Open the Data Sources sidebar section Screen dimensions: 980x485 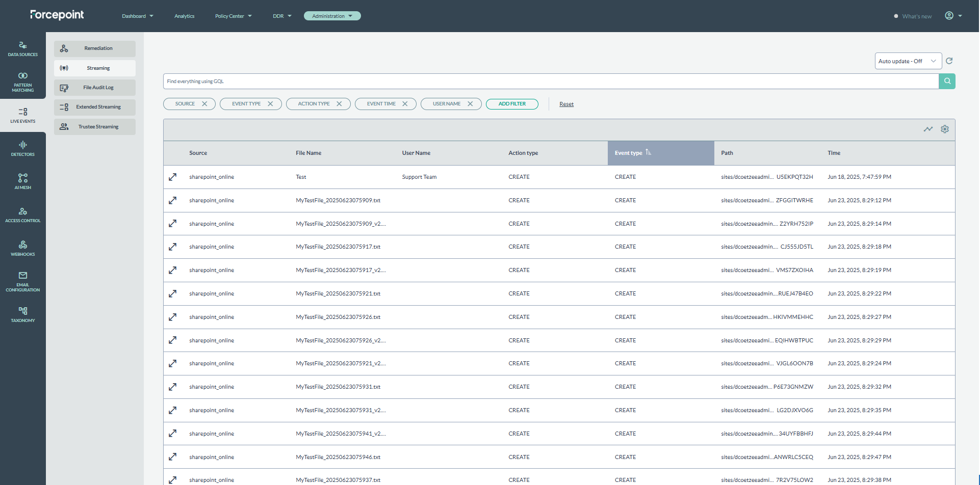coord(22,48)
